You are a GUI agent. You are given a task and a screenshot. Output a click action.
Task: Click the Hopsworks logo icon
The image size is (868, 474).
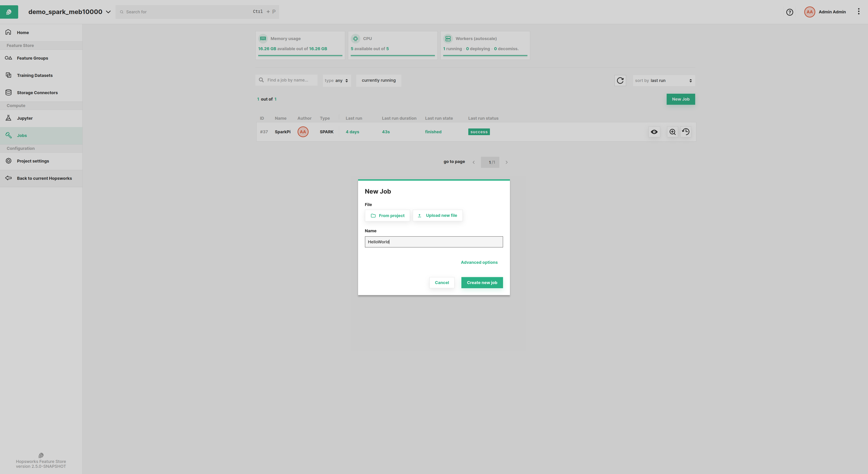(x=9, y=12)
